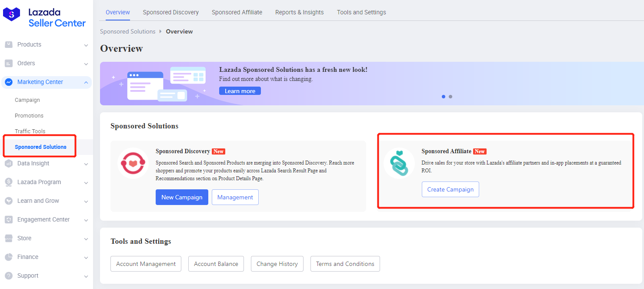Click the Sponsored Affiliate chain-link icon
644x289 pixels.
pos(399,163)
